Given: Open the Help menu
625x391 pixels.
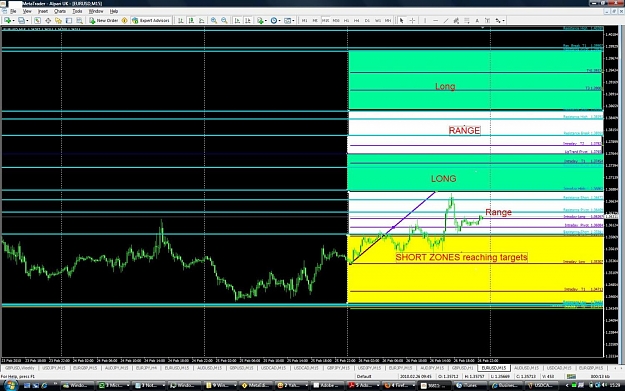Looking at the screenshot, I should coord(114,11).
